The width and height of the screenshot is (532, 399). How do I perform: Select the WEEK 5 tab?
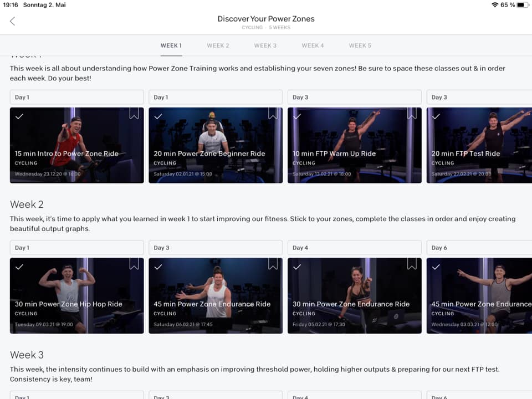[x=360, y=45]
